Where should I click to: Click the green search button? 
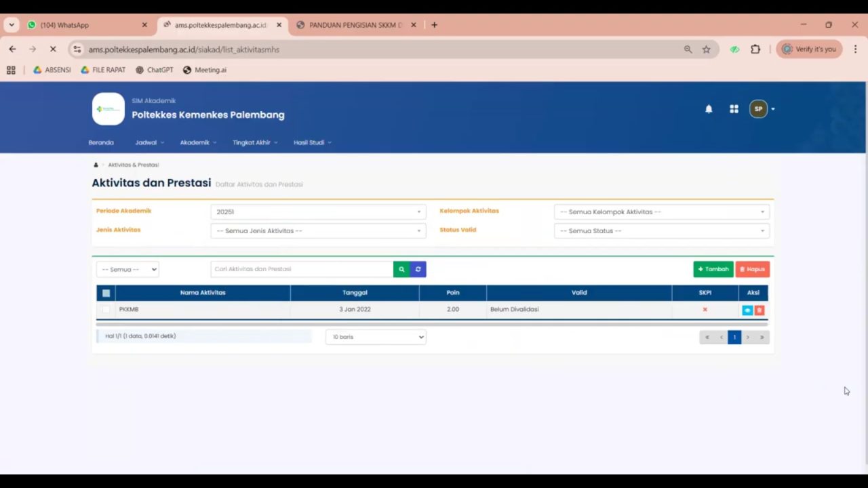click(x=401, y=269)
